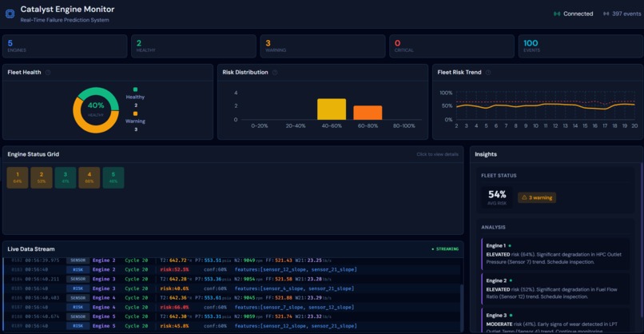Click SENSOR tag at timestamp 00:56:40.211
Image resolution: width=644 pixels, height=334 pixels.
coord(78,279)
